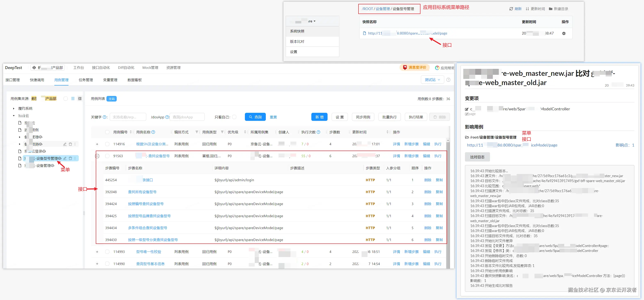
Task: Click edit pencil on selected 设备型号管理 node
Action: 65,158
